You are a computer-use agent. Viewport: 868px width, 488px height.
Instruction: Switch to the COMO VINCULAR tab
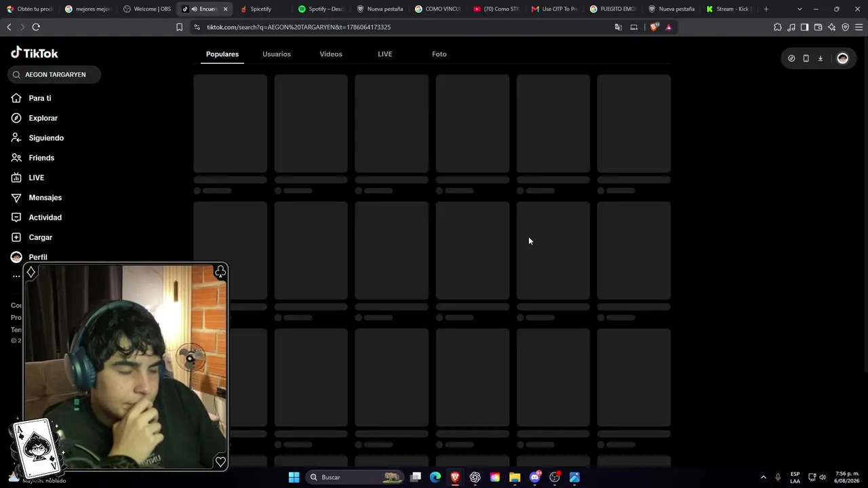438,9
